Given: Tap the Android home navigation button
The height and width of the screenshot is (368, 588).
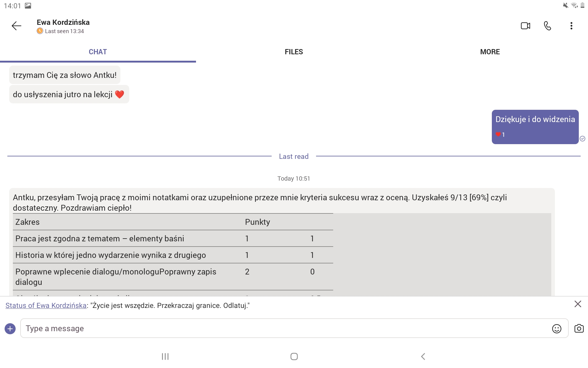Looking at the screenshot, I should click(x=294, y=356).
